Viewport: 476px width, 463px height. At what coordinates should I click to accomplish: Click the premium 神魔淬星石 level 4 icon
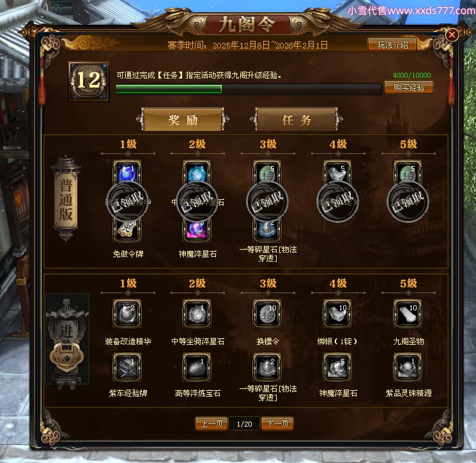pyautogui.click(x=337, y=367)
